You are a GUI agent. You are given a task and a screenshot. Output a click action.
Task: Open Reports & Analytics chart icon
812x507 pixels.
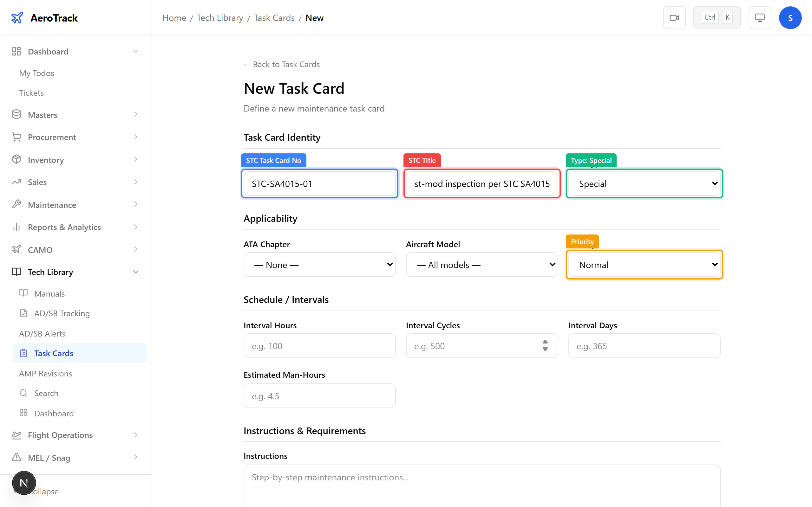pyautogui.click(x=16, y=227)
